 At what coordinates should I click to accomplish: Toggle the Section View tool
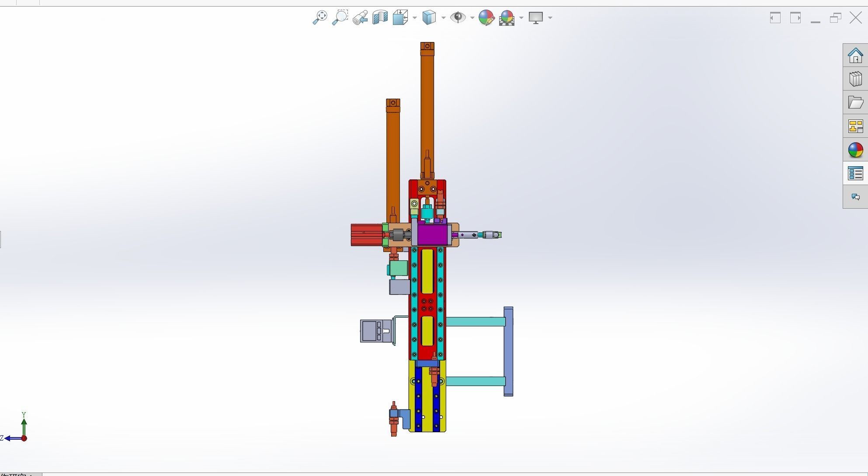[380, 17]
